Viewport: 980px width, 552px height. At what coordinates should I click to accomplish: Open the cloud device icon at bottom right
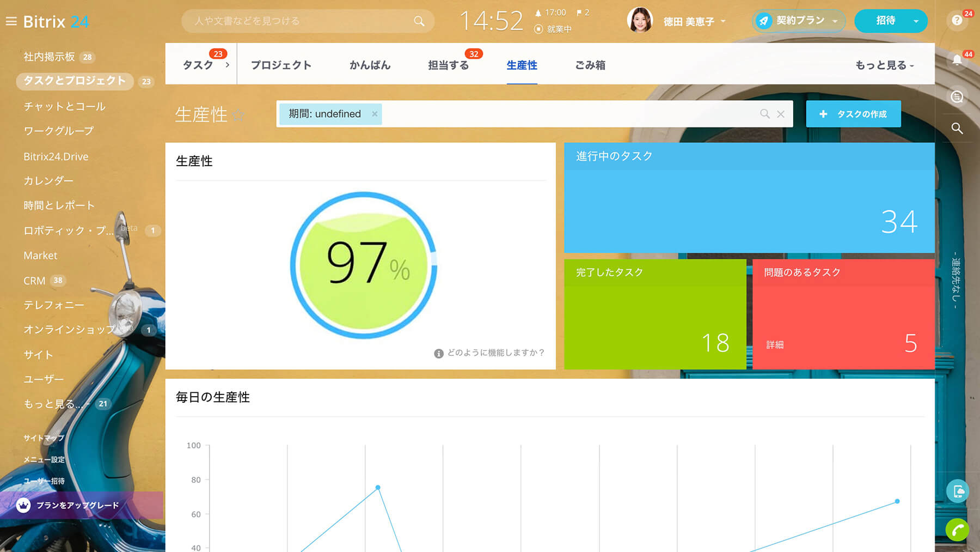(x=958, y=491)
